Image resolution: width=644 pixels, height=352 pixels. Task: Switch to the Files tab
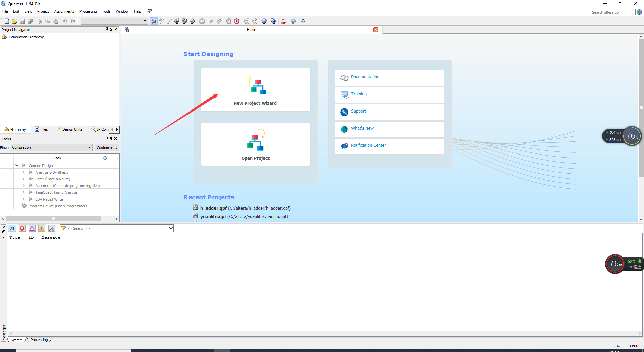tap(41, 129)
